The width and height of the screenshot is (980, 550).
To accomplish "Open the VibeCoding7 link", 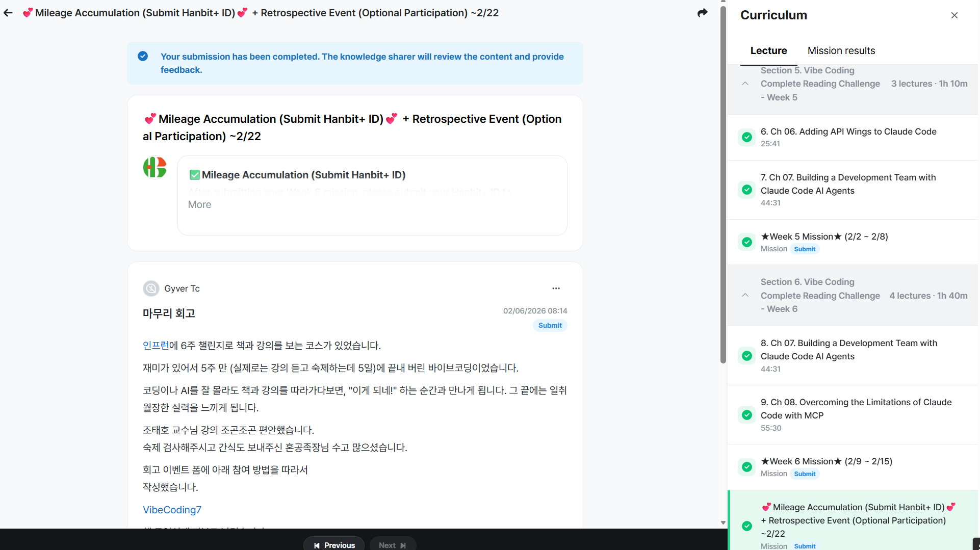I will click(172, 510).
